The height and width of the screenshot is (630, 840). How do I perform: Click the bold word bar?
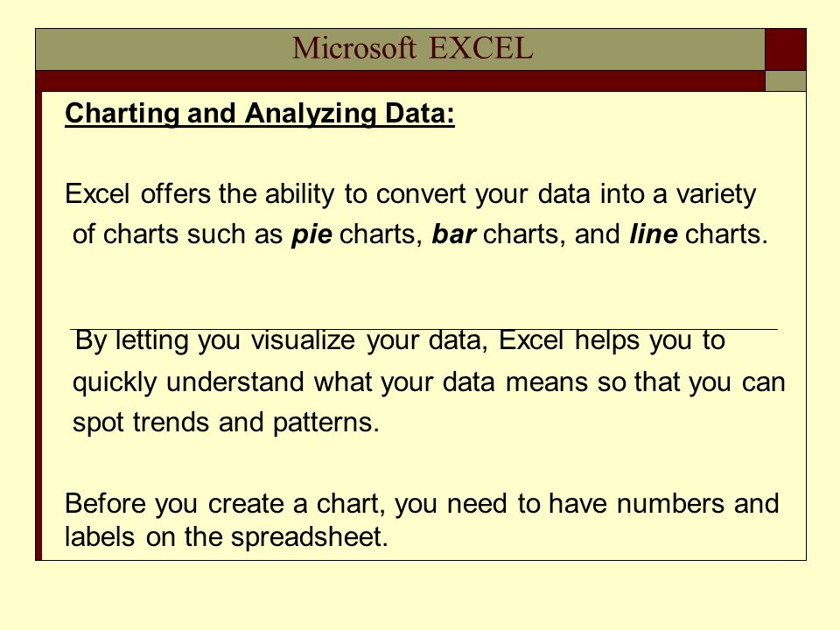pos(454,234)
